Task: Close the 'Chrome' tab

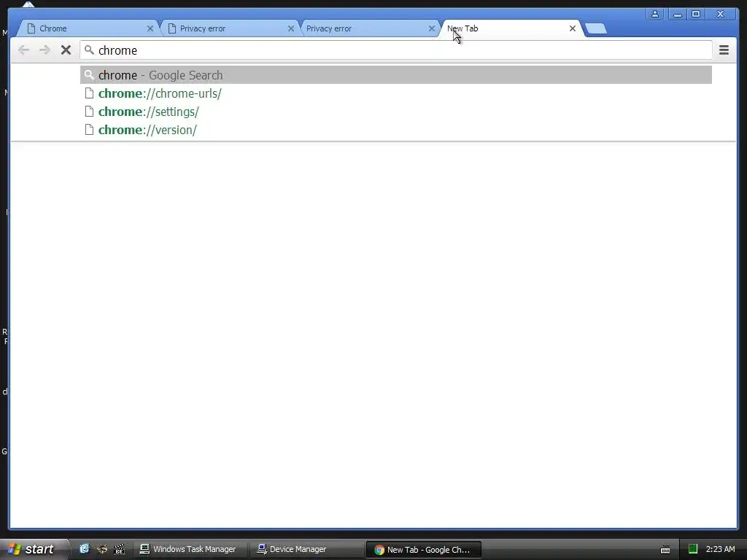Action: pos(150,28)
